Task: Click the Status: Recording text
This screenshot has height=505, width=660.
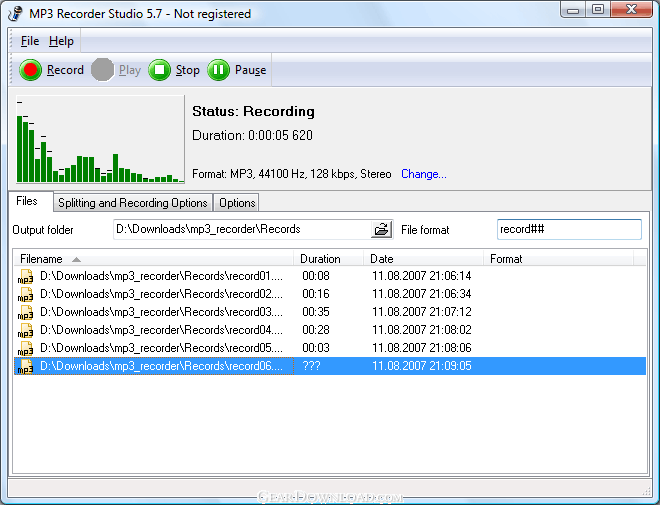Action: pyautogui.click(x=253, y=112)
